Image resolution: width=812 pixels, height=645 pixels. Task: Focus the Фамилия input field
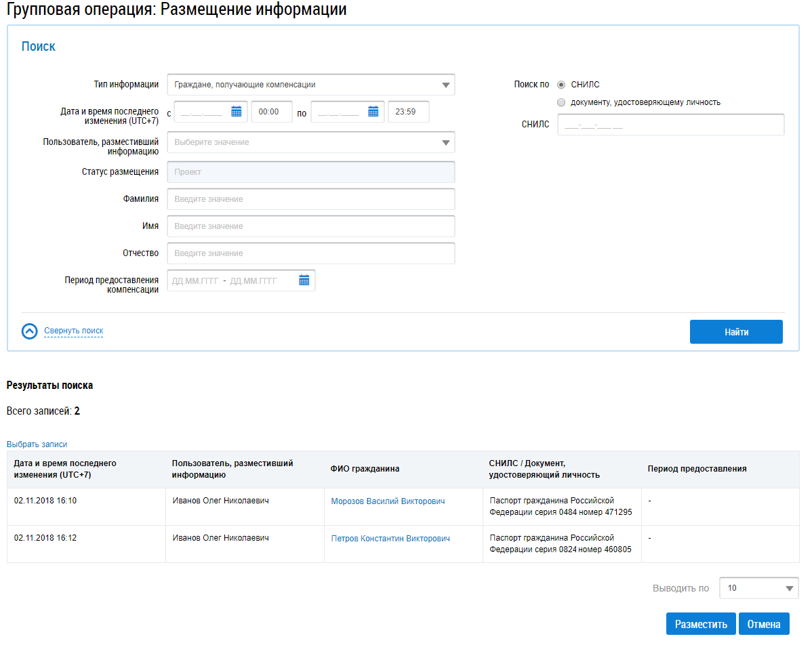click(310, 199)
